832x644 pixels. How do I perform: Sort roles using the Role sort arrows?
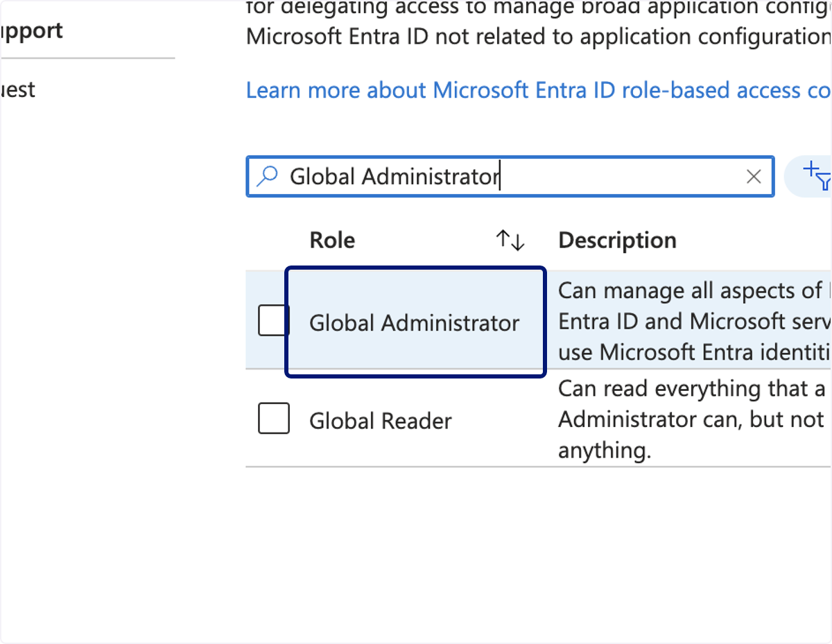pyautogui.click(x=510, y=241)
